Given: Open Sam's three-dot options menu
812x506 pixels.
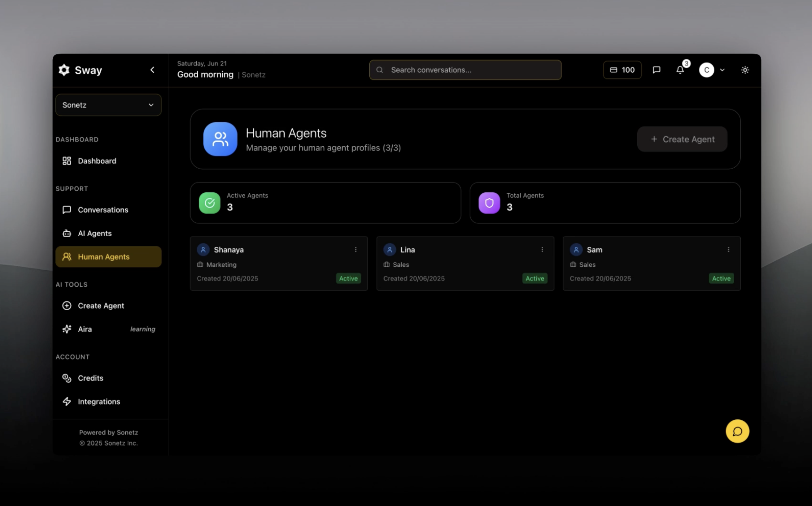Looking at the screenshot, I should (x=728, y=250).
